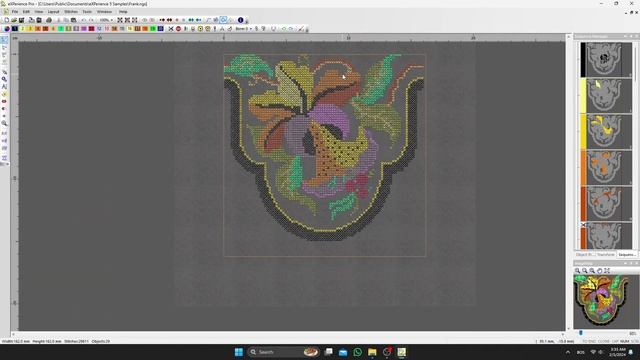
Task: Expand the left toolbar overflow arrow
Action: 7,164
